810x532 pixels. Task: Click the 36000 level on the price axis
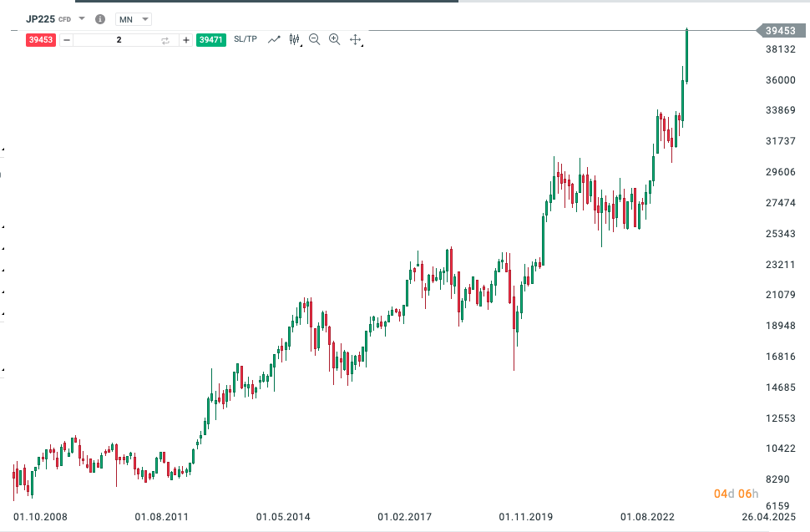click(780, 80)
